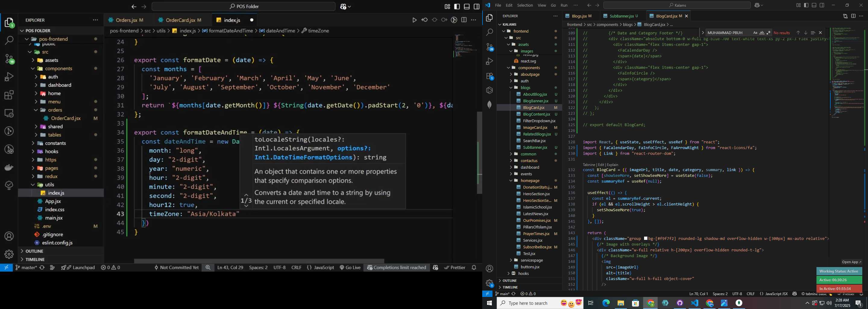Screen dimensions: 868x309
Task: Open Source Control view in POS Folder window
Action: 9,59
